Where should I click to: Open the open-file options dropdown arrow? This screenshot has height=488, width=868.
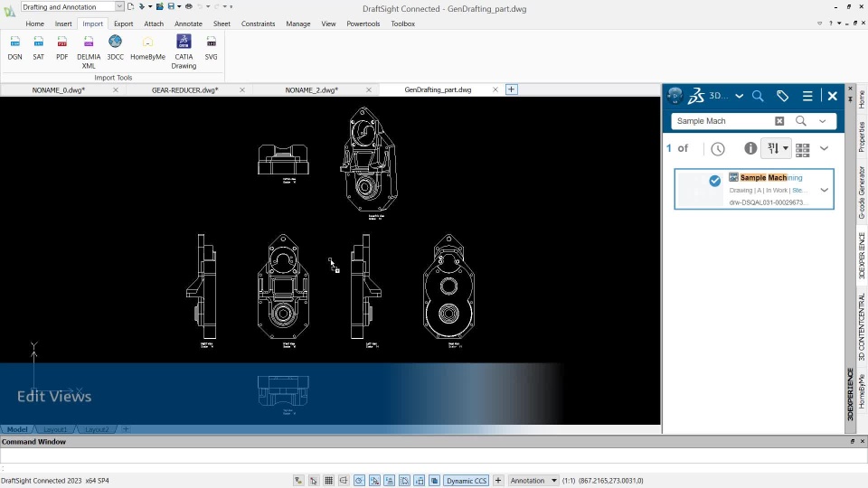pyautogui.click(x=150, y=6)
